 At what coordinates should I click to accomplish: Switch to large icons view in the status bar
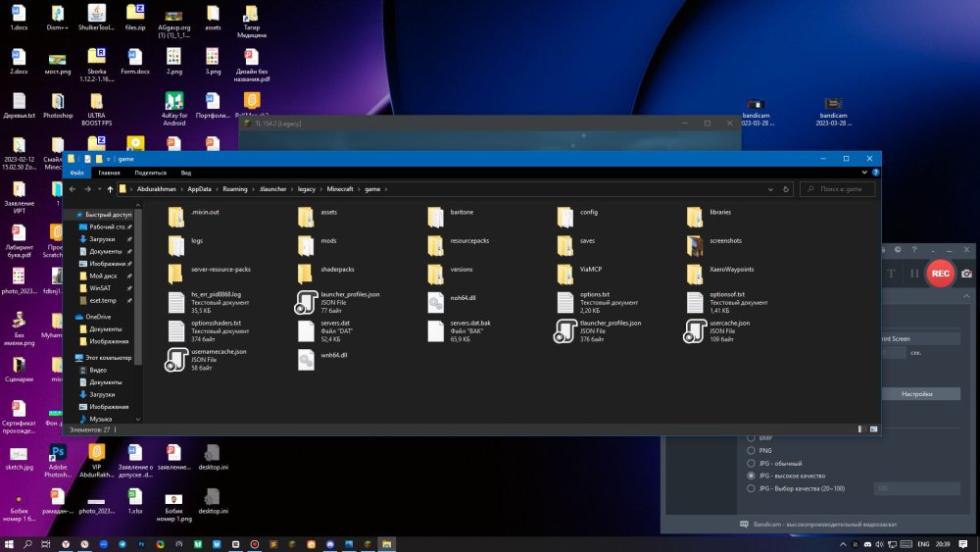pyautogui.click(x=874, y=429)
